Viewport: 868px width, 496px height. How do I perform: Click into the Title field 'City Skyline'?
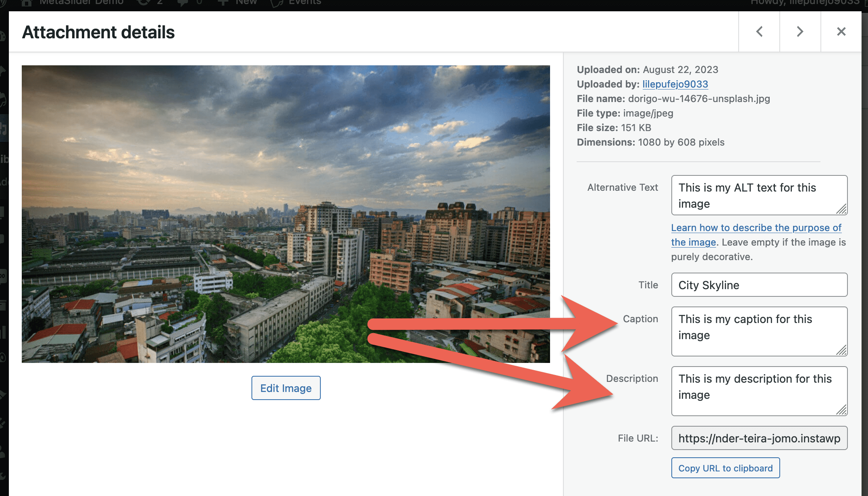pos(759,285)
